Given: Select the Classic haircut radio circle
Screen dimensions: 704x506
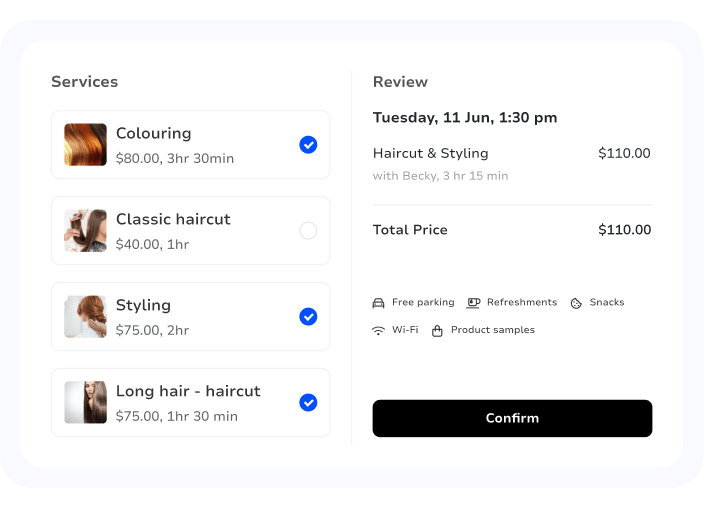Looking at the screenshot, I should pyautogui.click(x=308, y=231).
